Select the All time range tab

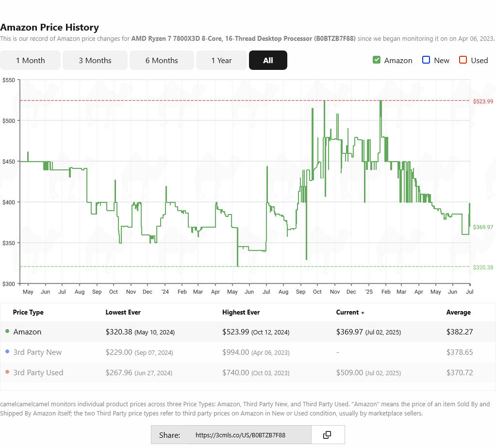[268, 60]
